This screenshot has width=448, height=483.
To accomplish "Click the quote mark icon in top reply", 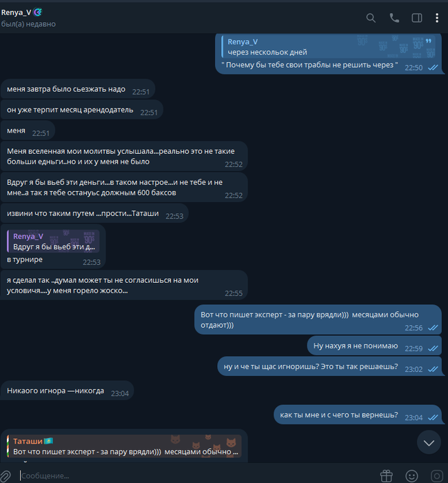I will tap(429, 41).
